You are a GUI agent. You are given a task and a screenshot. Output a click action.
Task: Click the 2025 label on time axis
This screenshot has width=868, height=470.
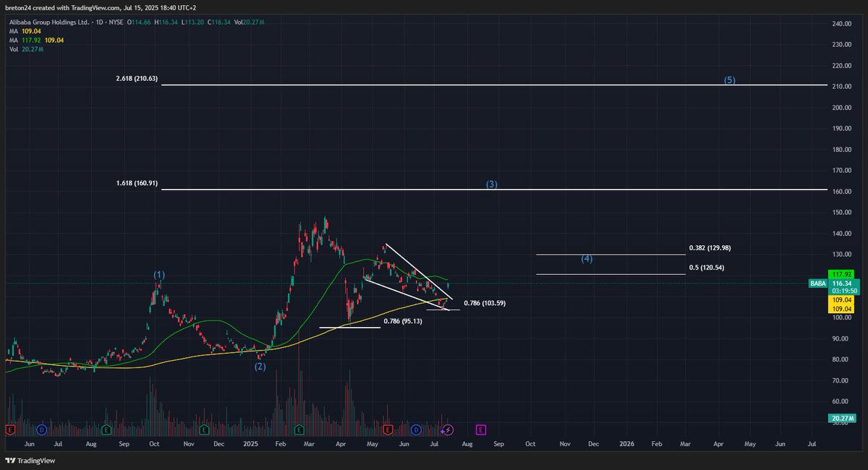[251, 443]
